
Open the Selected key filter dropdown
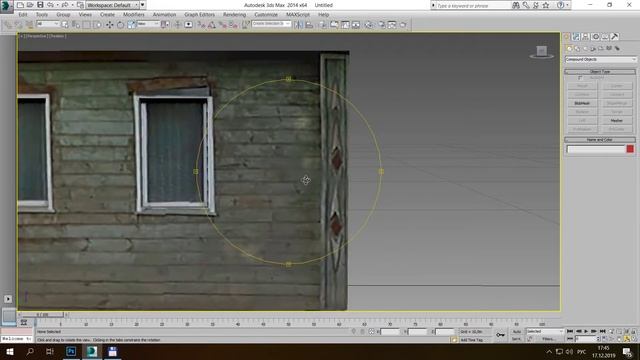click(544, 331)
